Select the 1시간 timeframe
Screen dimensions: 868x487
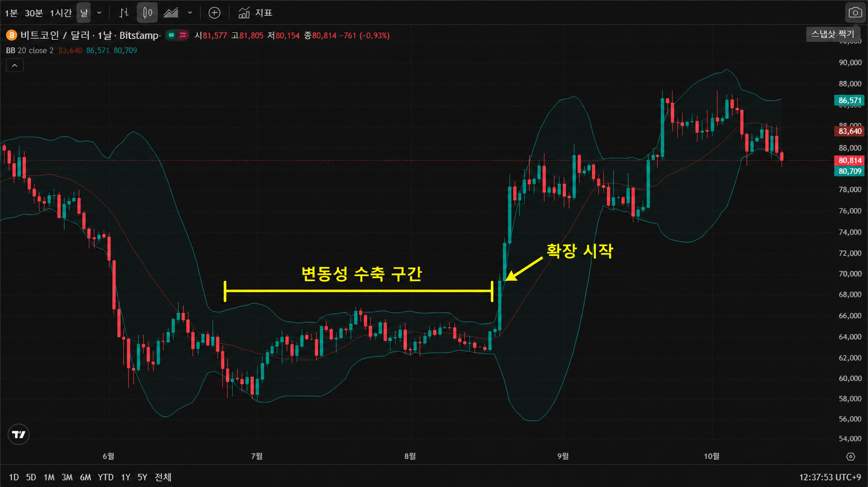(x=61, y=13)
